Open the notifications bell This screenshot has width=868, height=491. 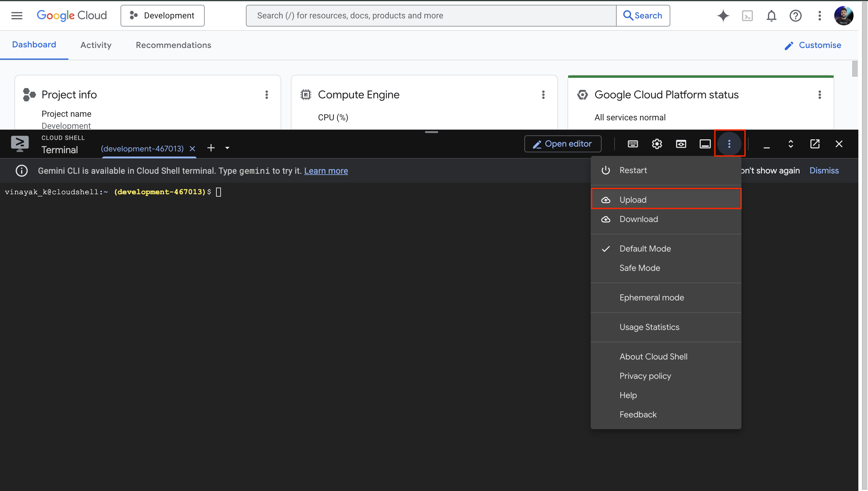772,15
